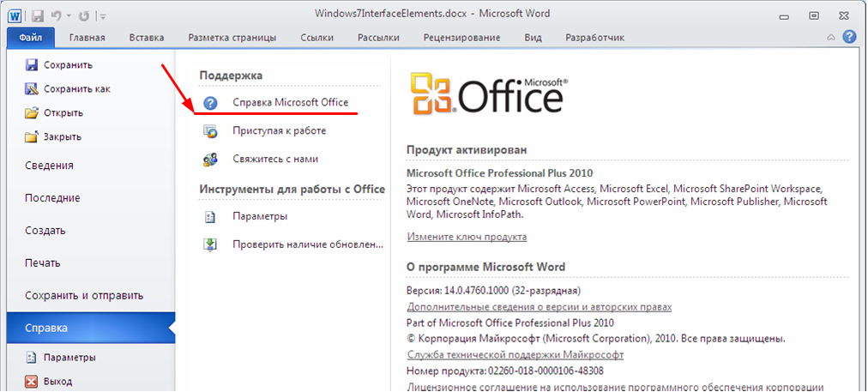Screen dimensions: 868x392
Task: Switch to the Вид tab
Action: coord(533,38)
